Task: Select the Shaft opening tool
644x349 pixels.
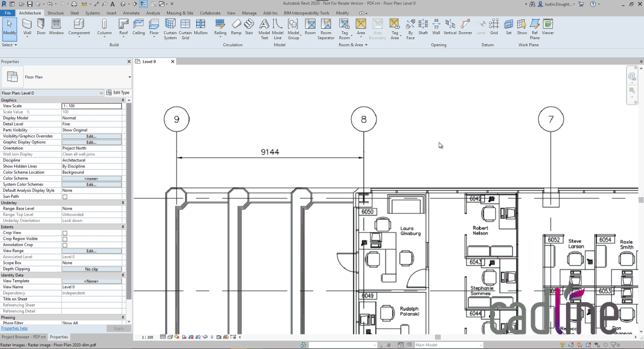Action: (423, 27)
